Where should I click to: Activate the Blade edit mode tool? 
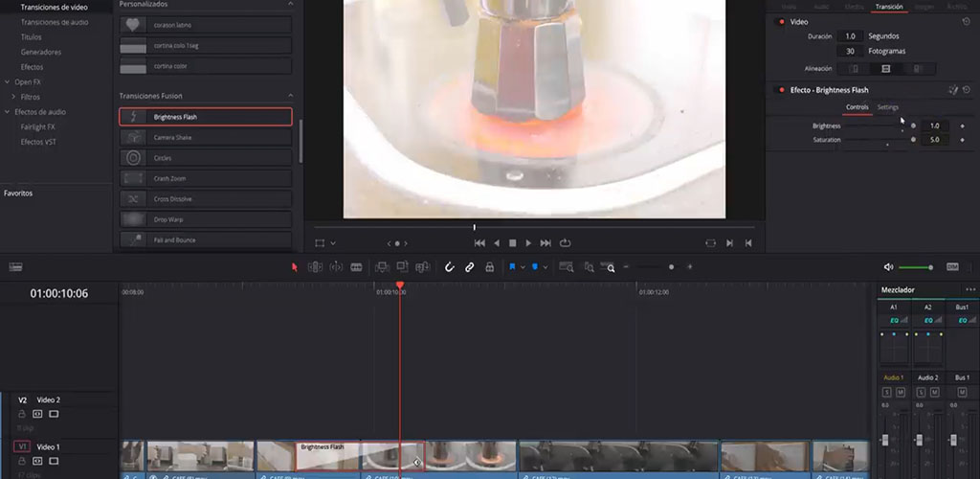coord(356,267)
